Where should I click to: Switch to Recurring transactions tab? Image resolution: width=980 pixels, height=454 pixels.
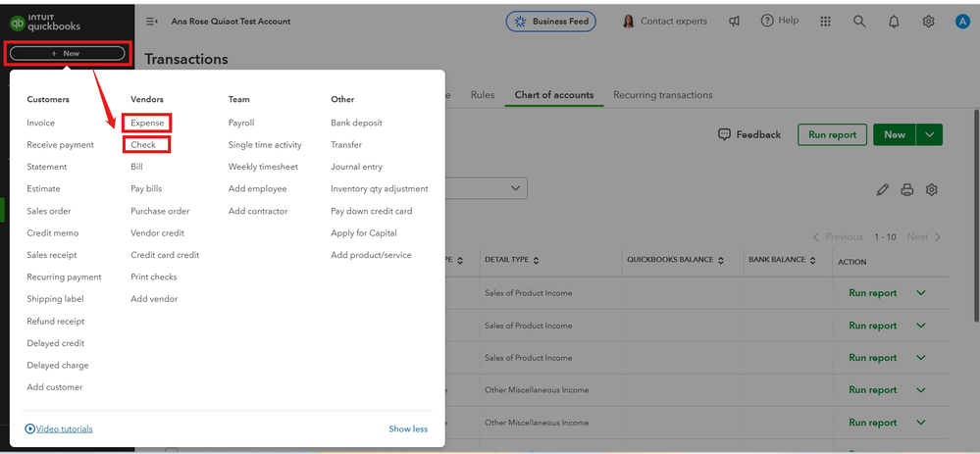click(662, 95)
